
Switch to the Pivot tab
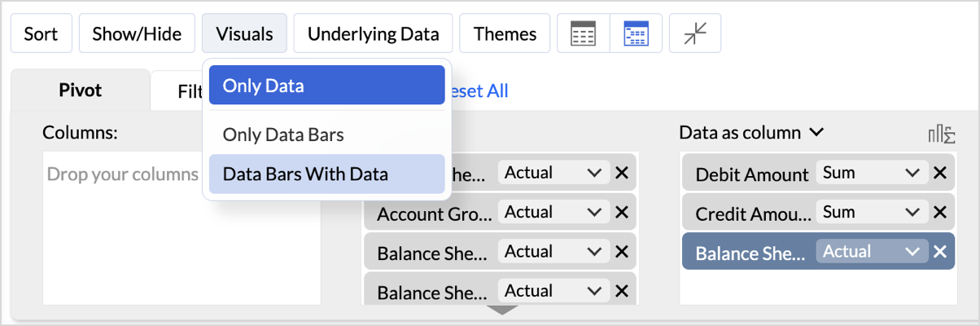81,90
